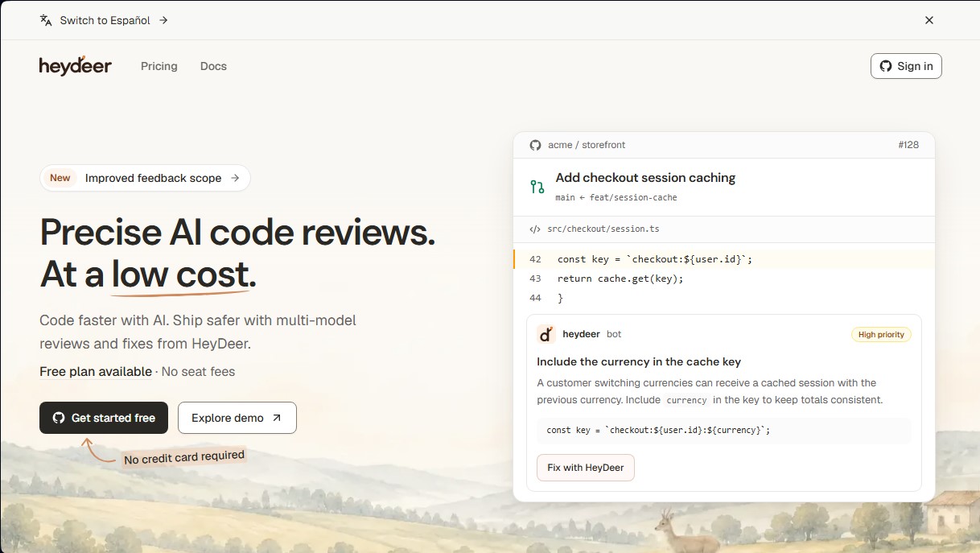Click the Precise AI code reviews headline
980x553 pixels.
237,233
